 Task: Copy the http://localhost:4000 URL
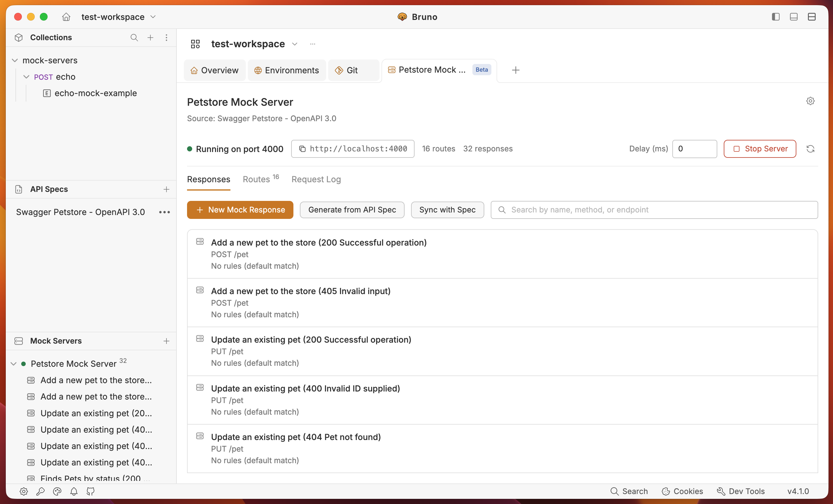[353, 149]
